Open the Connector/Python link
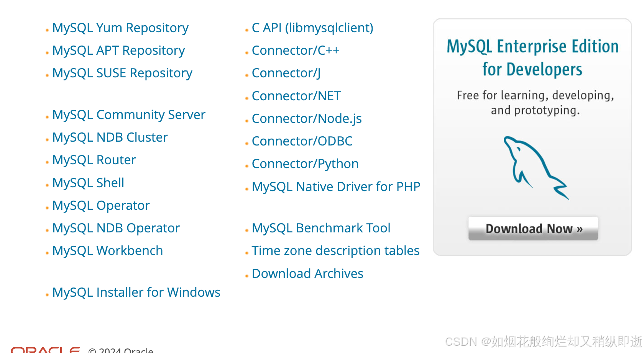Screen dimensions: 644x353 coord(305,164)
